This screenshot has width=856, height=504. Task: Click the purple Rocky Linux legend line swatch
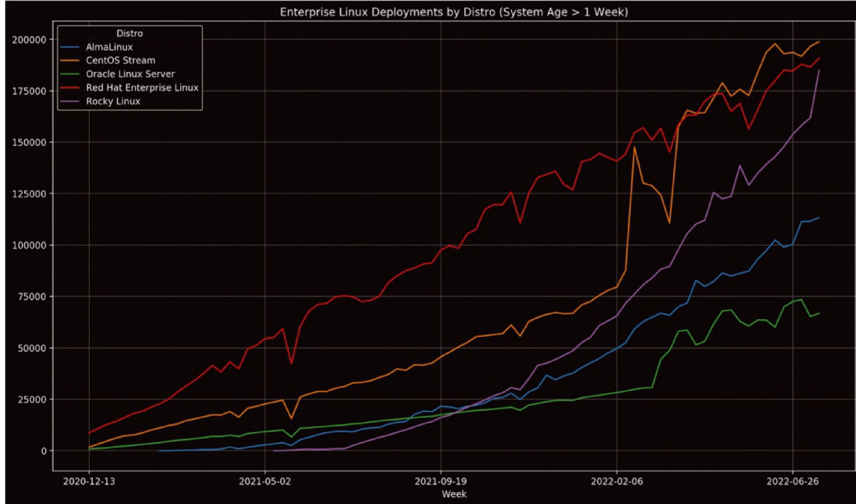[x=70, y=101]
